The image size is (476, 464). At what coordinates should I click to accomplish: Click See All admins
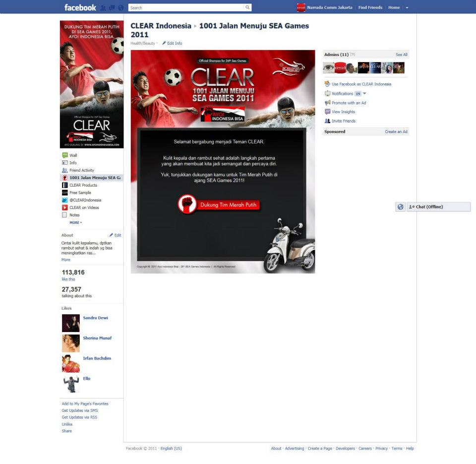(401, 55)
